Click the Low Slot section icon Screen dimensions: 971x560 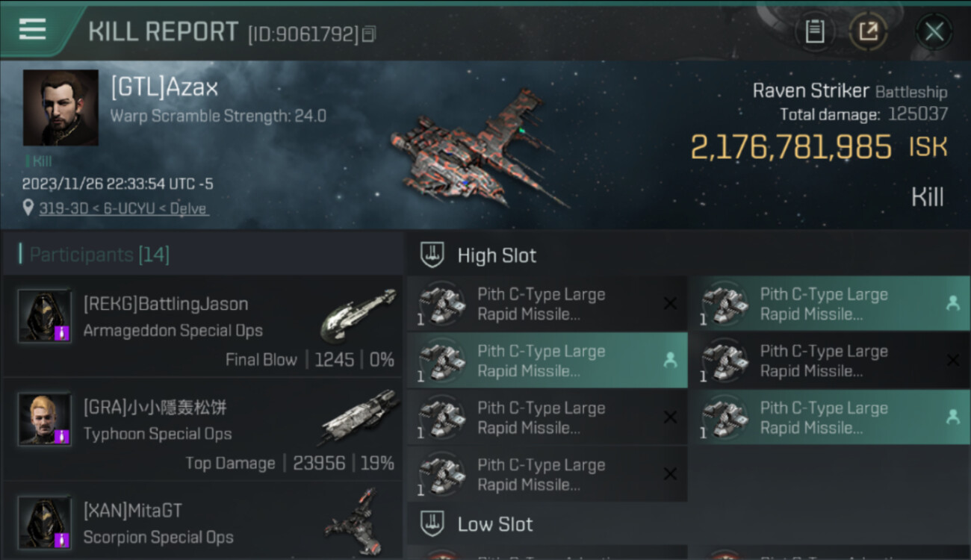coord(433,523)
